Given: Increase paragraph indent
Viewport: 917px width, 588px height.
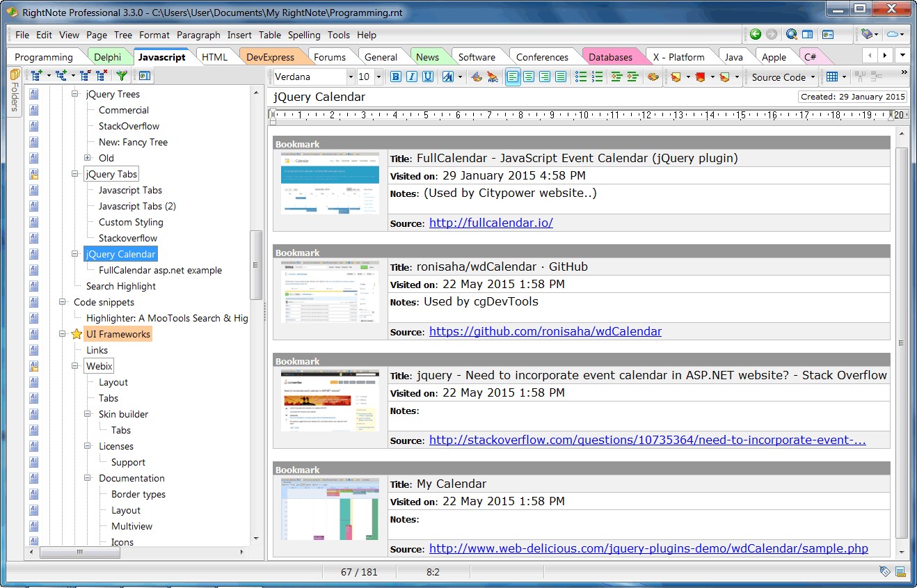Looking at the screenshot, I should tap(632, 77).
